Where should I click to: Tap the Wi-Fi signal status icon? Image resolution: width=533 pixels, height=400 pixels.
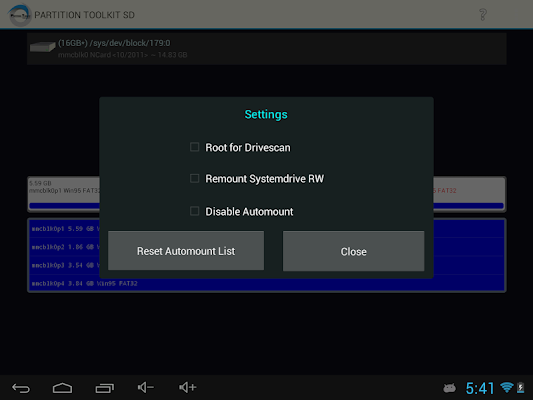pyautogui.click(x=506, y=387)
